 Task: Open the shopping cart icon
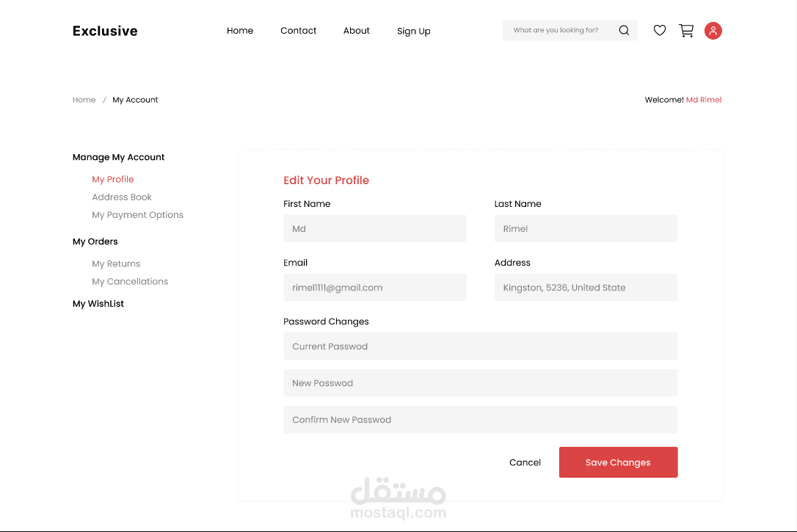686,31
